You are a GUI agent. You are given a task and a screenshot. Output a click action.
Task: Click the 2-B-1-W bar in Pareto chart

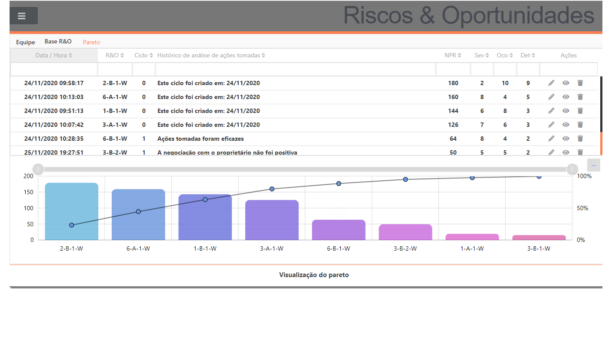(x=72, y=212)
